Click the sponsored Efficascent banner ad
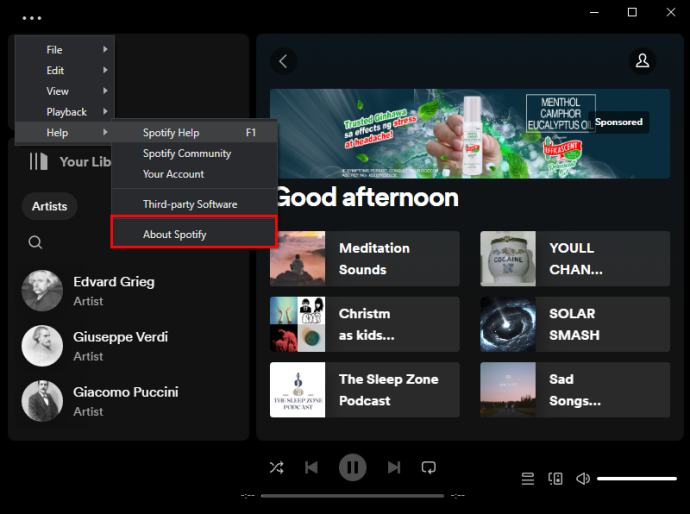The image size is (690, 514). pyautogui.click(x=470, y=134)
